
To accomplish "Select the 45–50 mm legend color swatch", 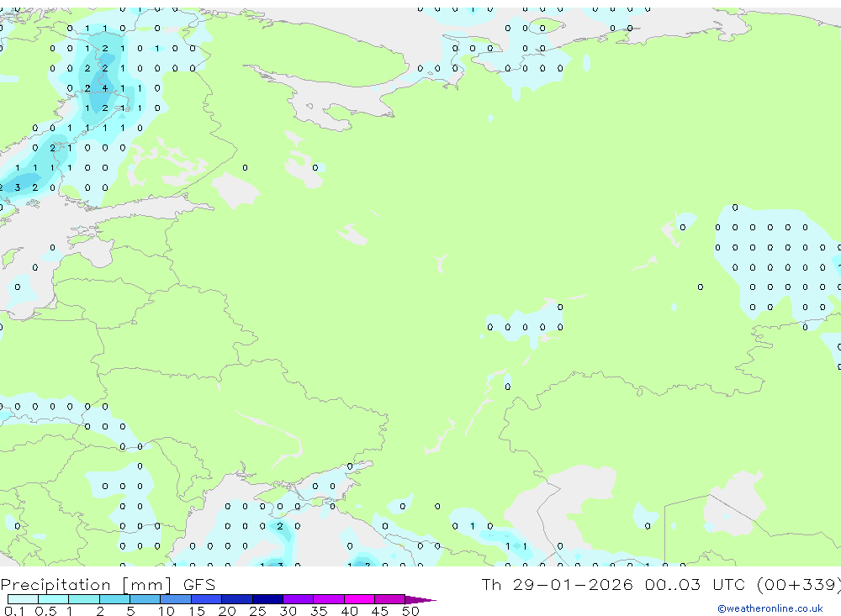I will click(x=390, y=599).
